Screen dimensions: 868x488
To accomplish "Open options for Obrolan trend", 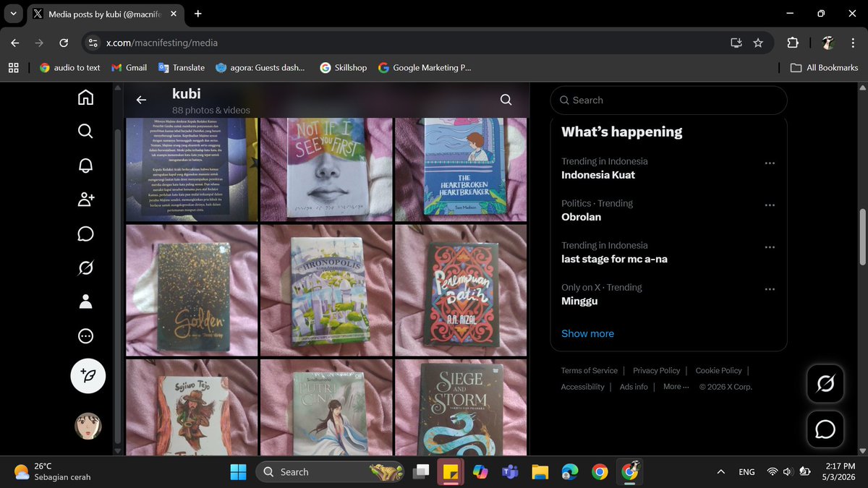I will point(770,205).
